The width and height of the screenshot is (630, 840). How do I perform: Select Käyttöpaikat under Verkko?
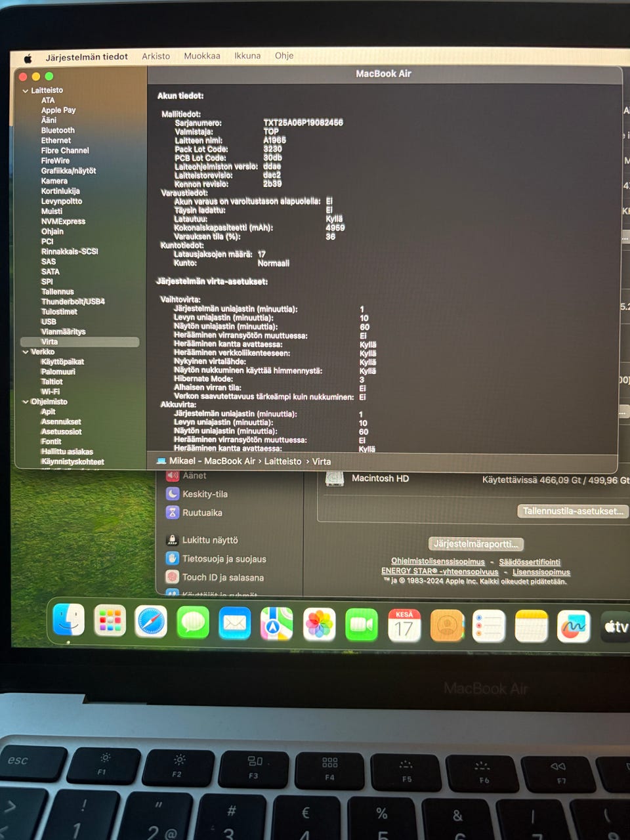(62, 362)
